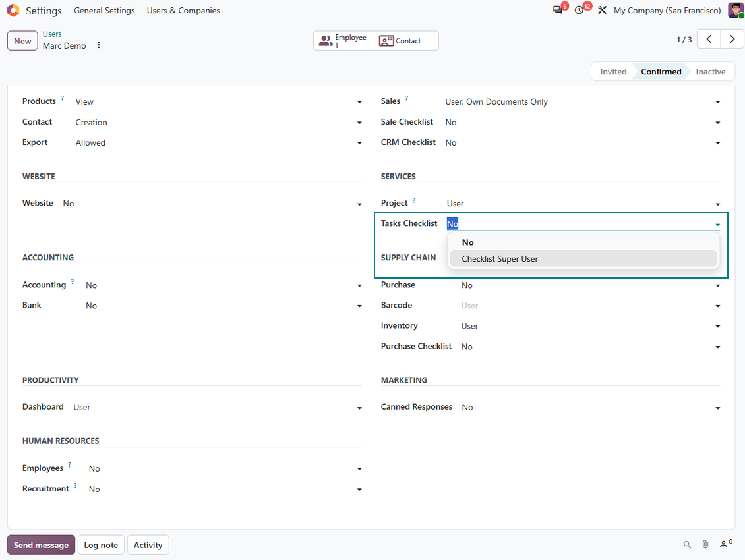This screenshot has width=745, height=560.
Task: Collapse the Tasks Checklist dropdown arrow
Action: [x=717, y=225]
